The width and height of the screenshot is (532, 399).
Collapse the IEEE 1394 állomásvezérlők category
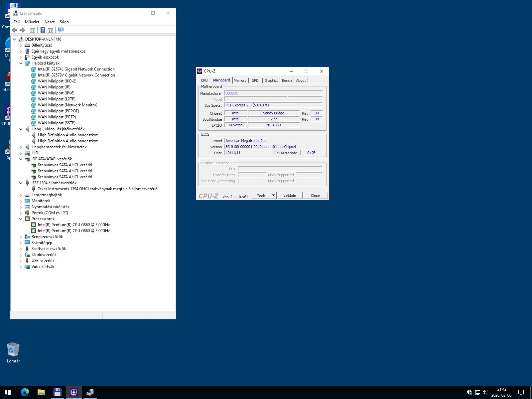click(x=21, y=183)
